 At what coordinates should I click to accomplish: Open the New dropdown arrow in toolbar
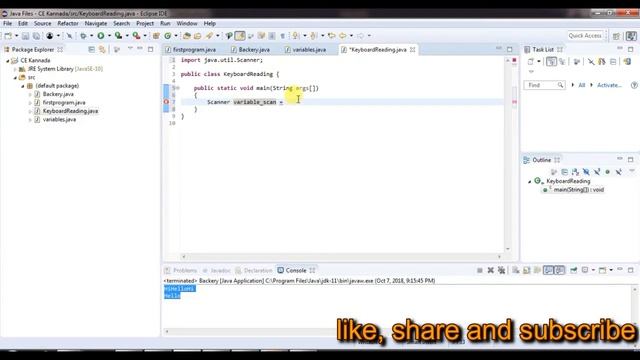(16, 36)
